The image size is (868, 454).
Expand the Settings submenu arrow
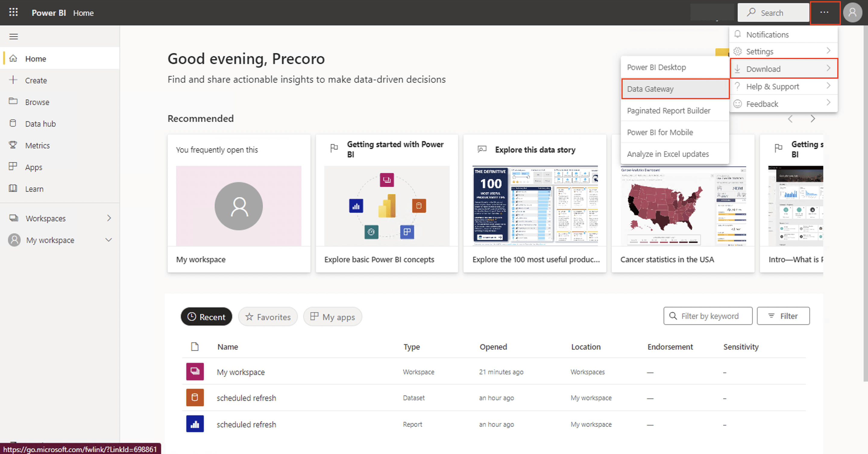coord(829,51)
